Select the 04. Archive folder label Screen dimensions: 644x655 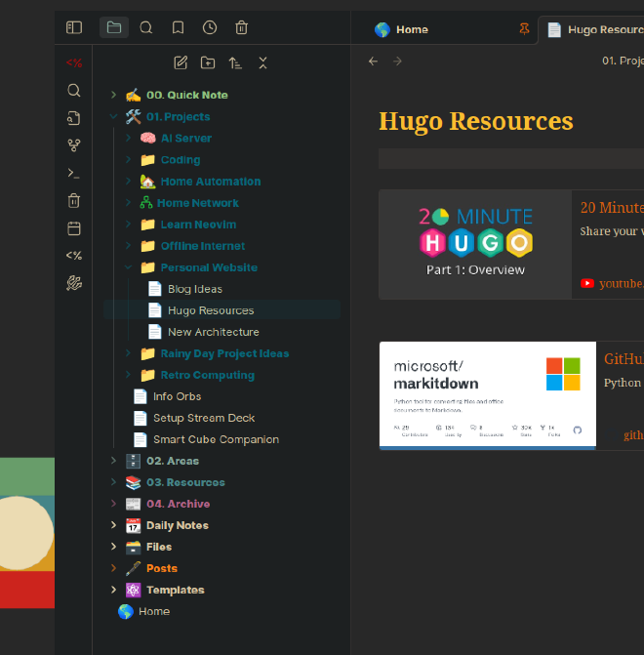(x=179, y=504)
